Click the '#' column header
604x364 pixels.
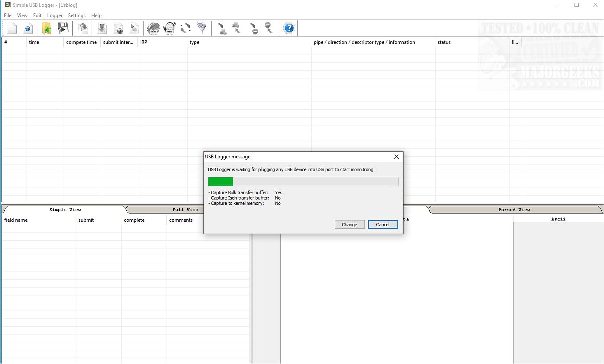pos(14,42)
